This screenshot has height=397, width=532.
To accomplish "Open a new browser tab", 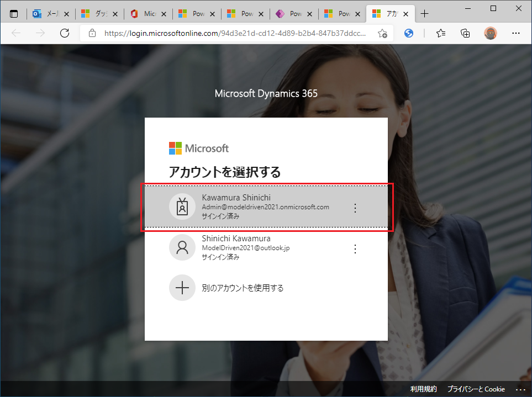I will coord(424,14).
